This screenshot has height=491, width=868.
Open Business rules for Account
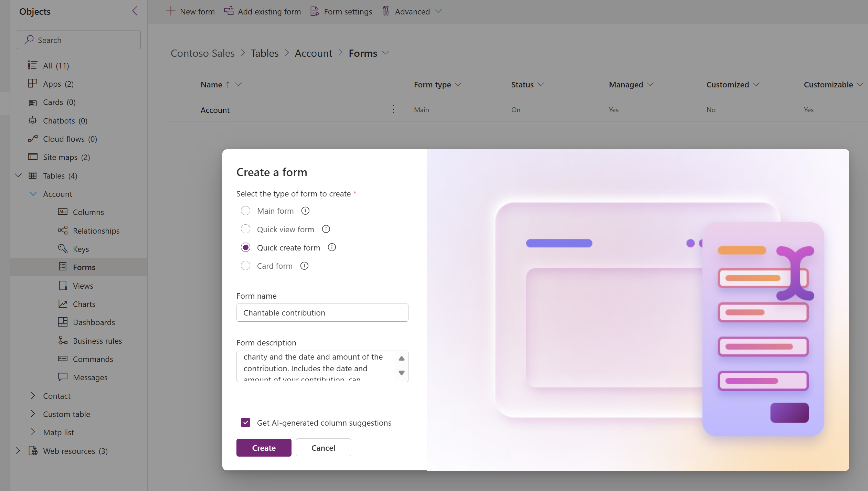tap(97, 341)
